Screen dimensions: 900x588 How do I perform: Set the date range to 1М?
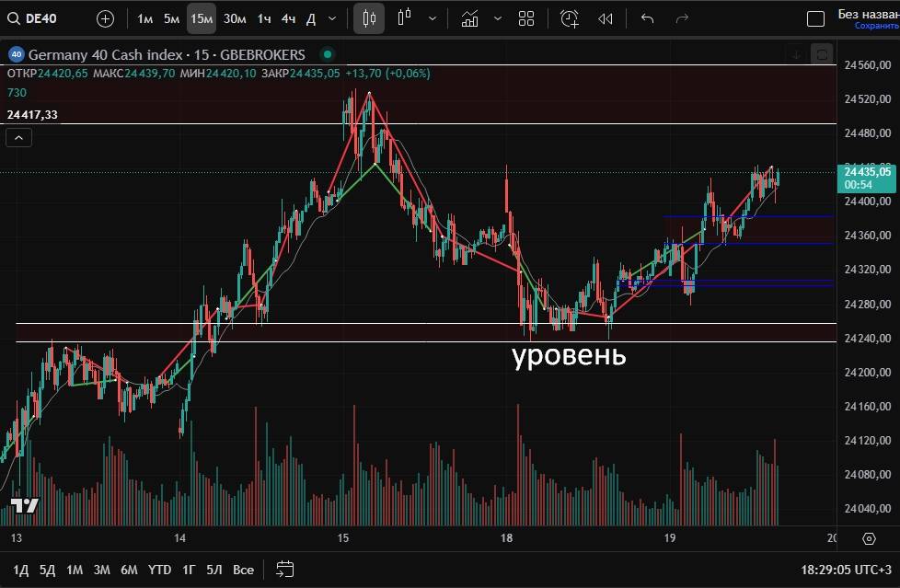75,570
